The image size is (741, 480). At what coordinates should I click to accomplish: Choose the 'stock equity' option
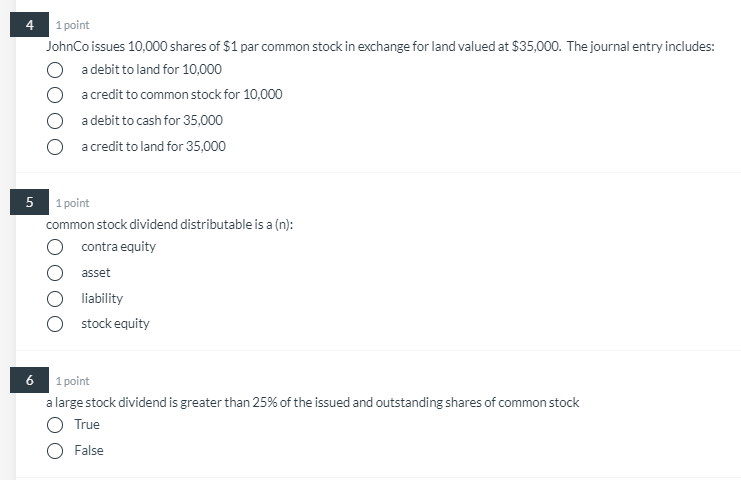tap(55, 324)
